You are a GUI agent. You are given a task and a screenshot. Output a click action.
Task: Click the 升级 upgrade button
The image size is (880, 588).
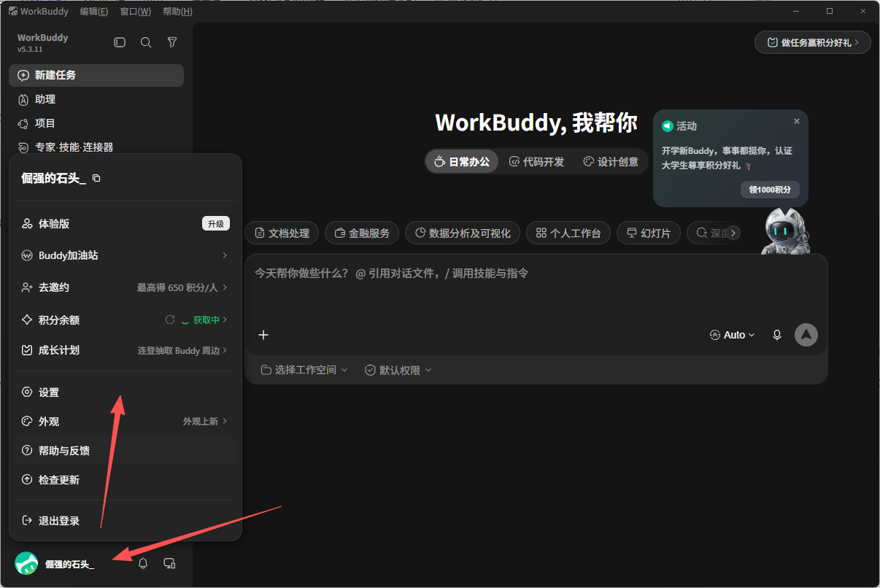coord(216,224)
